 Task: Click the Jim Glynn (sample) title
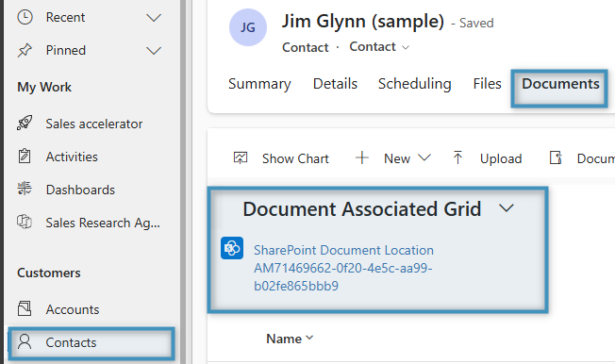363,21
